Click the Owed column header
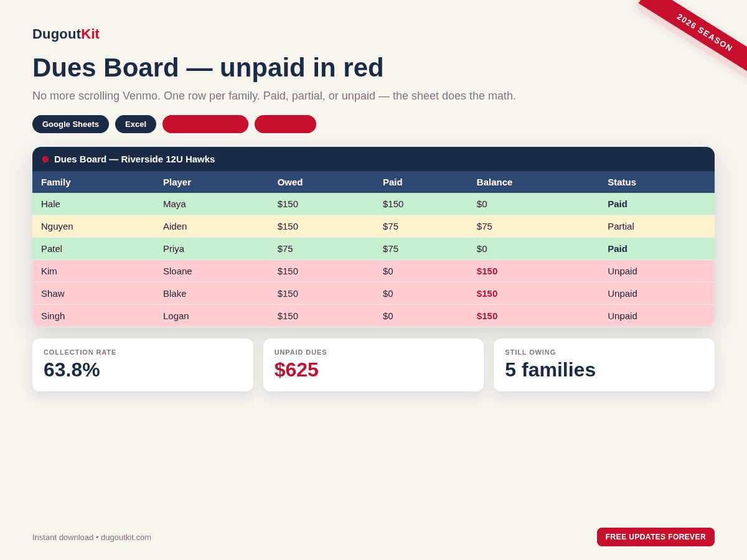The image size is (747, 560). pos(290,182)
